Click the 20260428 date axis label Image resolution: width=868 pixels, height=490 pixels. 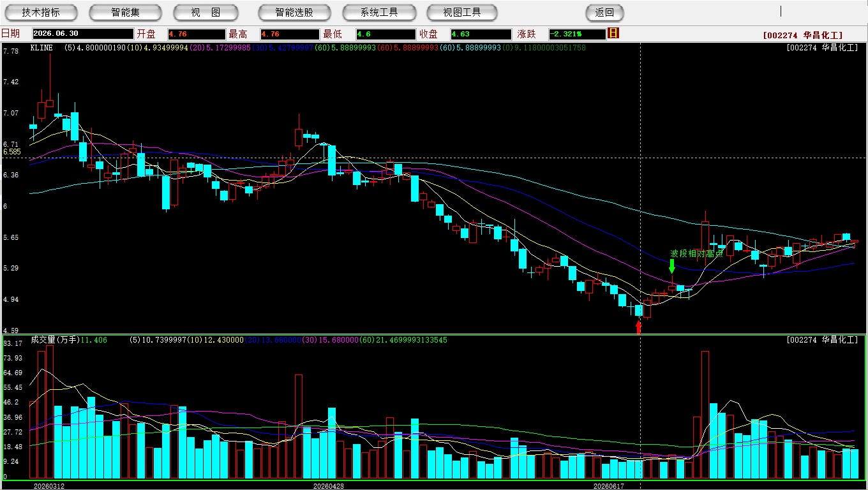tap(328, 486)
